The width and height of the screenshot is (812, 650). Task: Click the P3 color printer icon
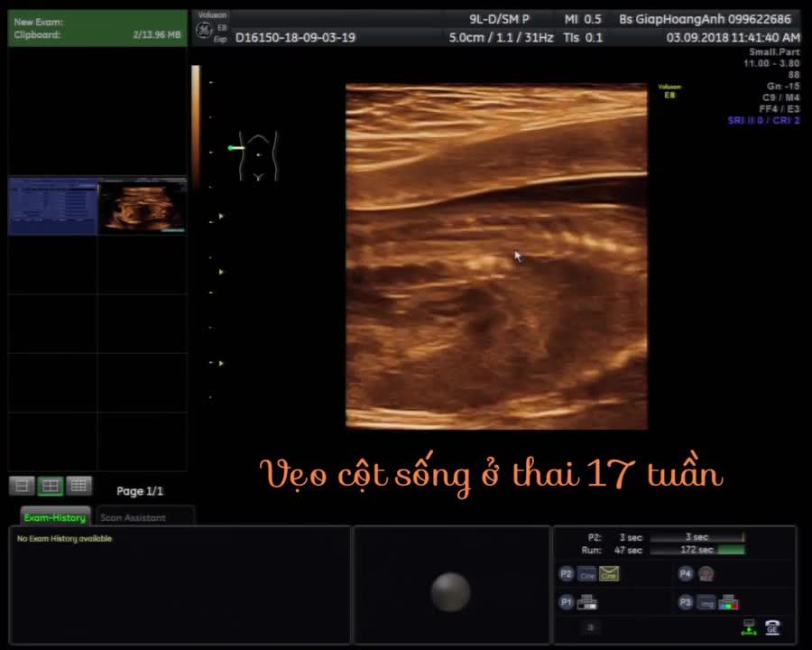tap(729, 603)
